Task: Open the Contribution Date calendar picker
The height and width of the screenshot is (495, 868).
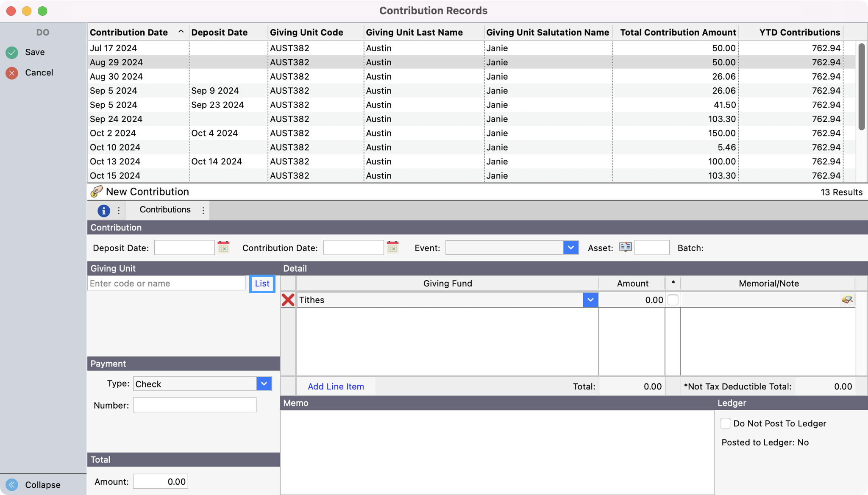Action: coord(392,247)
